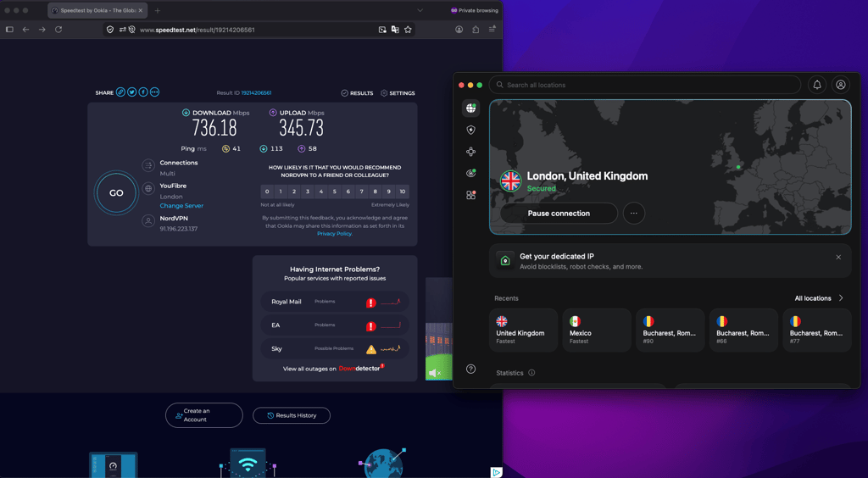Screen dimensions: 868x478
Task: Rate recommendation score 8
Action: tap(376, 192)
